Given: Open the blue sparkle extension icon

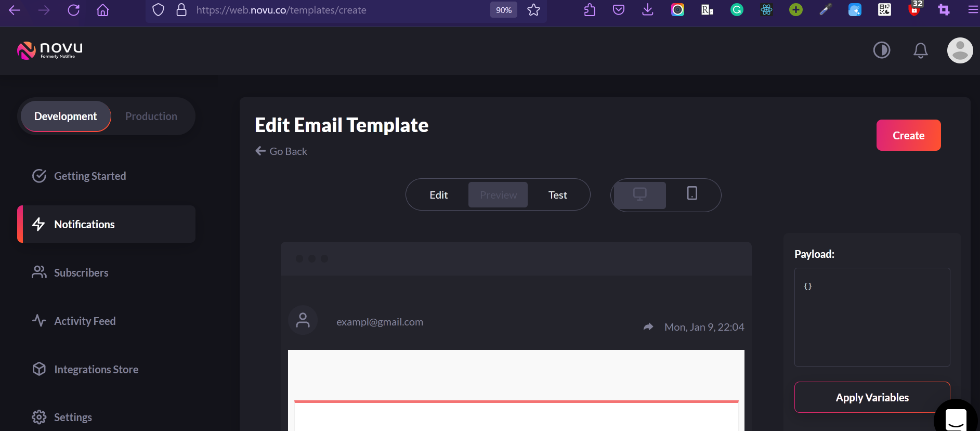Looking at the screenshot, I should (x=855, y=10).
